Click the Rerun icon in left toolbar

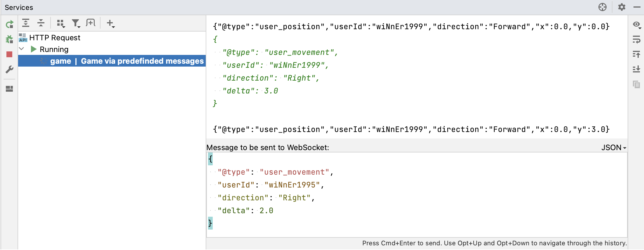click(9, 24)
